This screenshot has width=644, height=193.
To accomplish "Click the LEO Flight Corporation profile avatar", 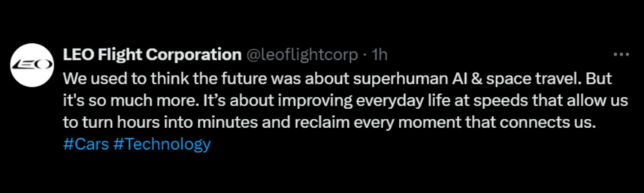I will click(32, 65).
